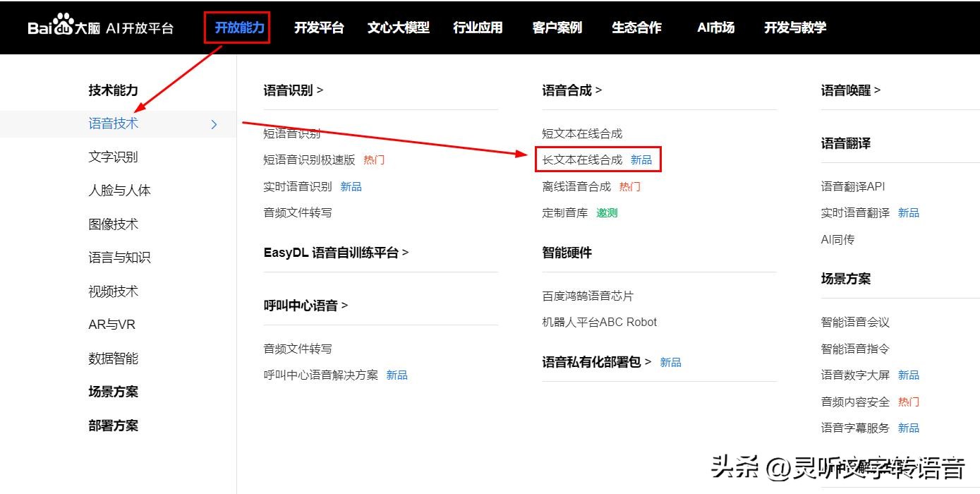
Task: Expand the 呼叫中心语音 section arrow
Action: [x=345, y=305]
